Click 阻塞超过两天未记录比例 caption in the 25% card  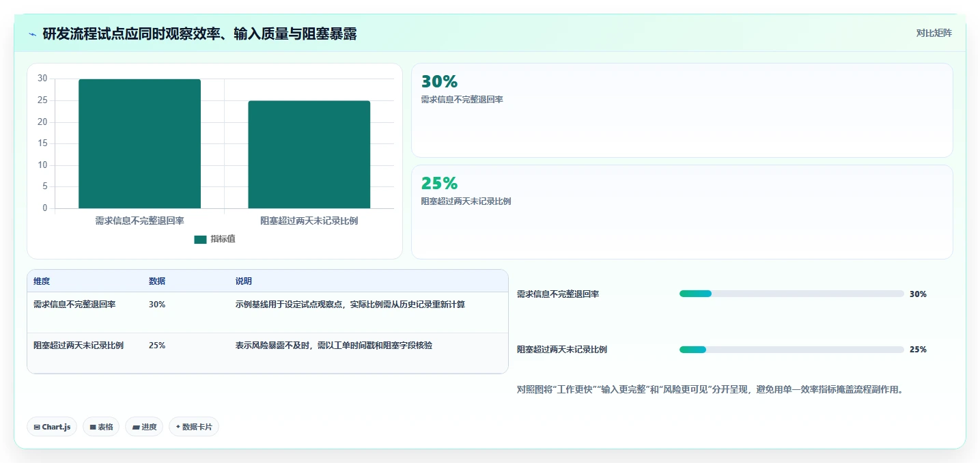[x=466, y=201]
